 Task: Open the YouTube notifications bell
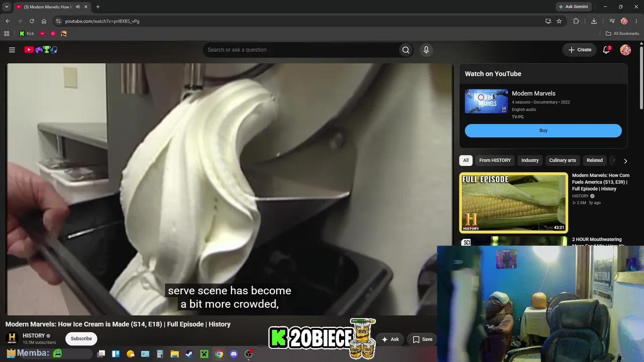pos(606,50)
